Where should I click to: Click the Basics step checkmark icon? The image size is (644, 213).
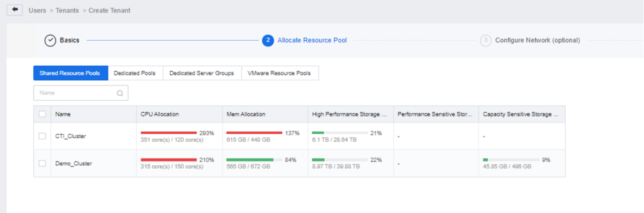coord(50,41)
